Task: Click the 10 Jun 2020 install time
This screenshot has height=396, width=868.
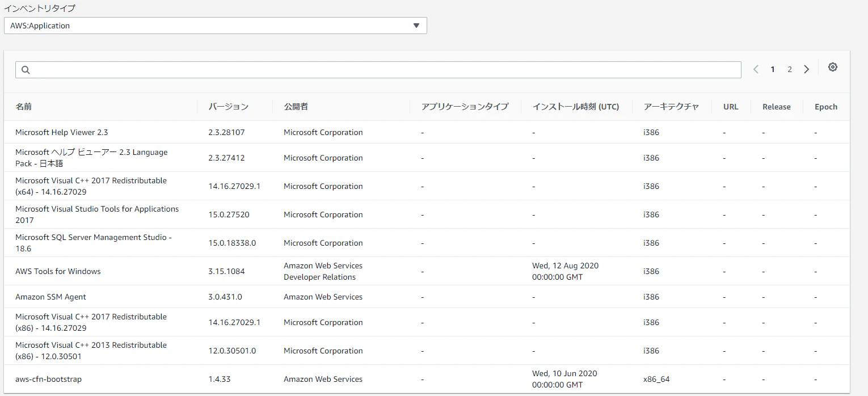Action: pyautogui.click(x=564, y=379)
